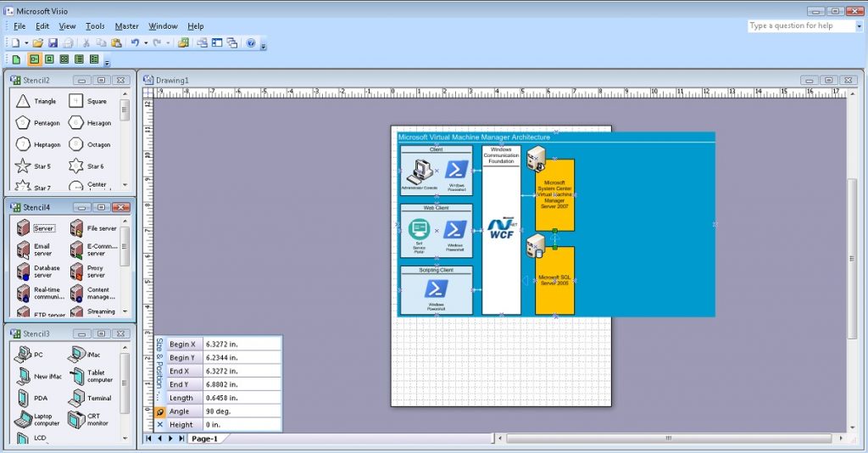Open the New document dropdown arrow

pos(26,43)
